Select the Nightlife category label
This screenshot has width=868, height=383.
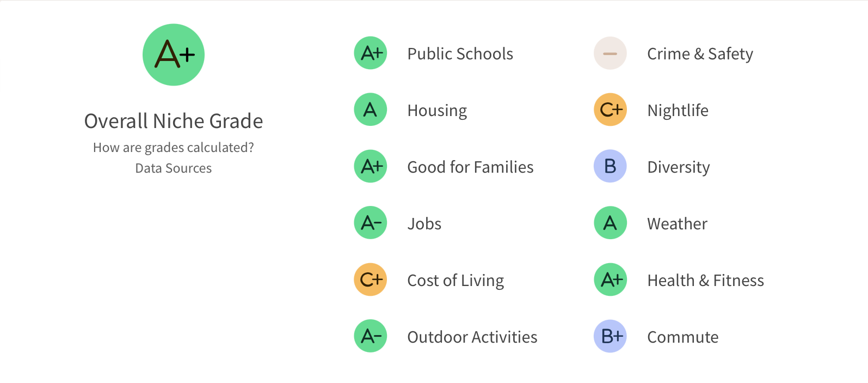(x=678, y=111)
